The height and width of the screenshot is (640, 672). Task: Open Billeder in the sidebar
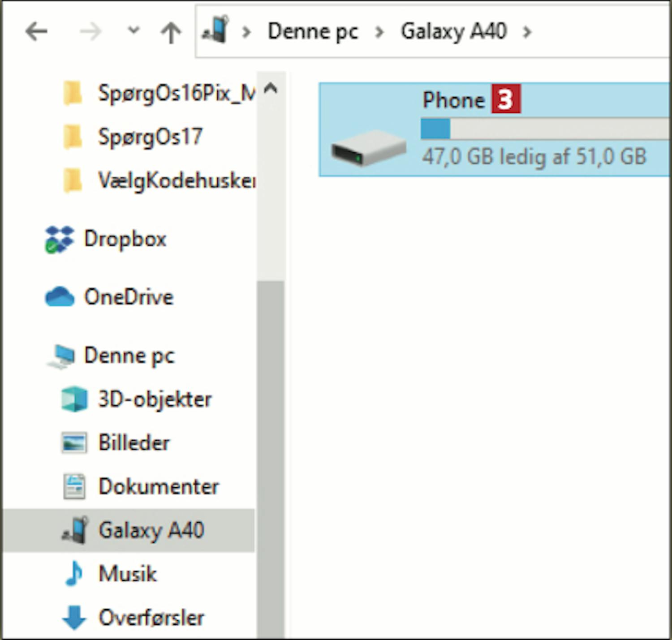point(134,443)
